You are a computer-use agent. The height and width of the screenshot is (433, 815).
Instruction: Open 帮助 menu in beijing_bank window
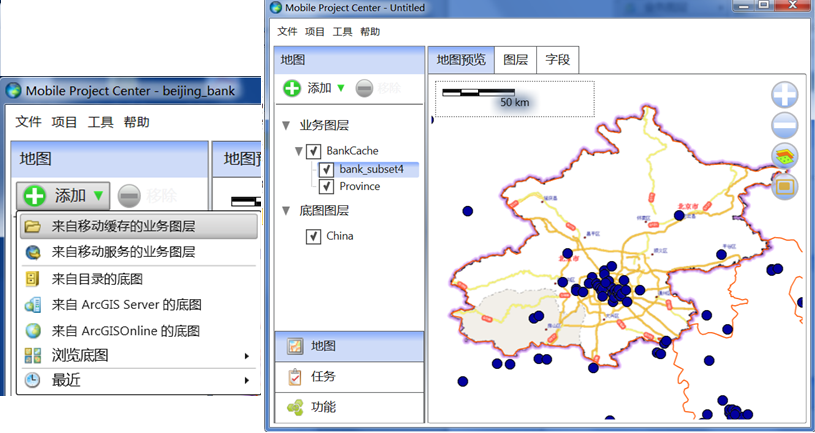click(x=137, y=122)
